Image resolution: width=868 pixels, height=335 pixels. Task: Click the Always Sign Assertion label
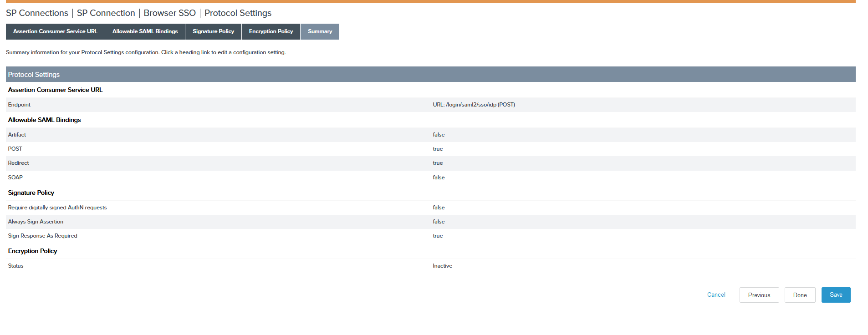pos(36,222)
